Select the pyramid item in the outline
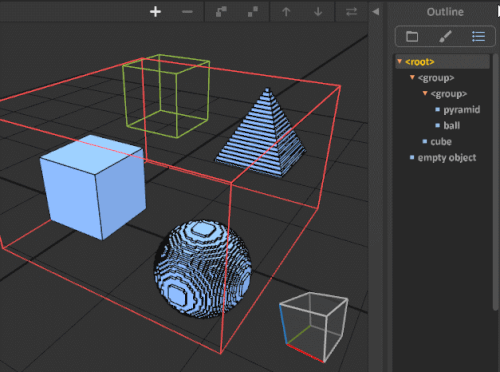 [x=462, y=110]
